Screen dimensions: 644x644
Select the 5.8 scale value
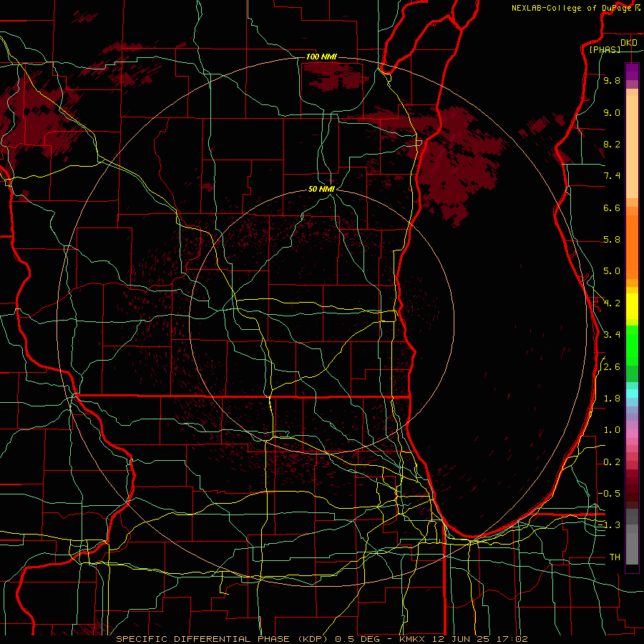[612, 240]
